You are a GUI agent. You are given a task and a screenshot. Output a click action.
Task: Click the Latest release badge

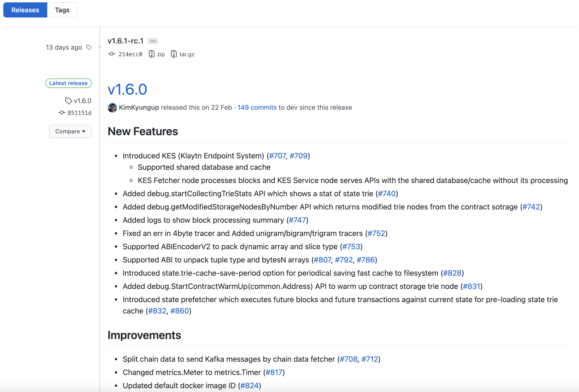pyautogui.click(x=68, y=83)
